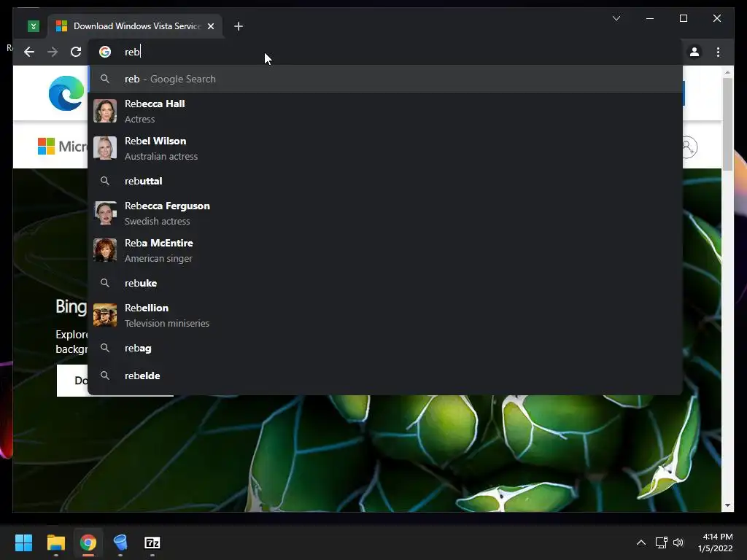Pick the rebelde search suggestion
This screenshot has height=560, width=747.
(x=385, y=376)
